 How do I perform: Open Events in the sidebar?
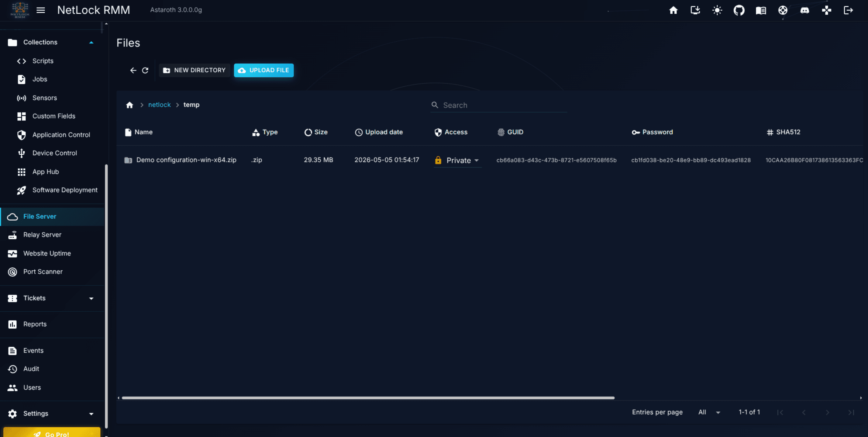coord(52,350)
